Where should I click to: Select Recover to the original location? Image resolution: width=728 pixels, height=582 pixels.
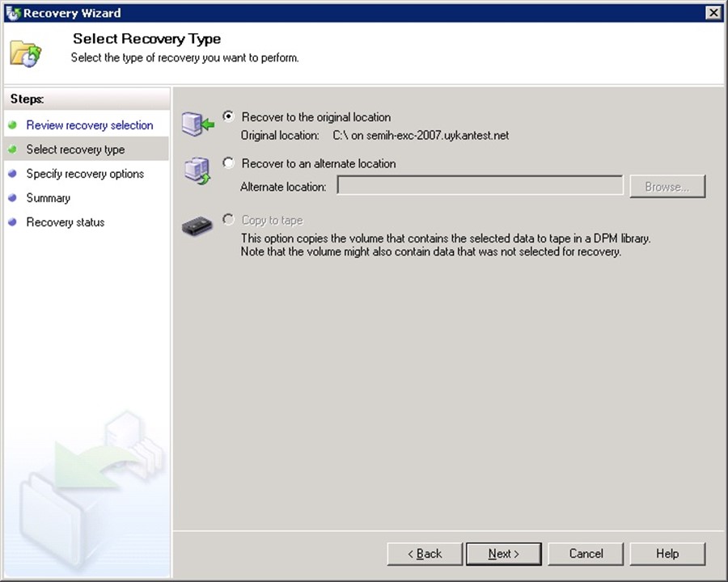coord(229,116)
